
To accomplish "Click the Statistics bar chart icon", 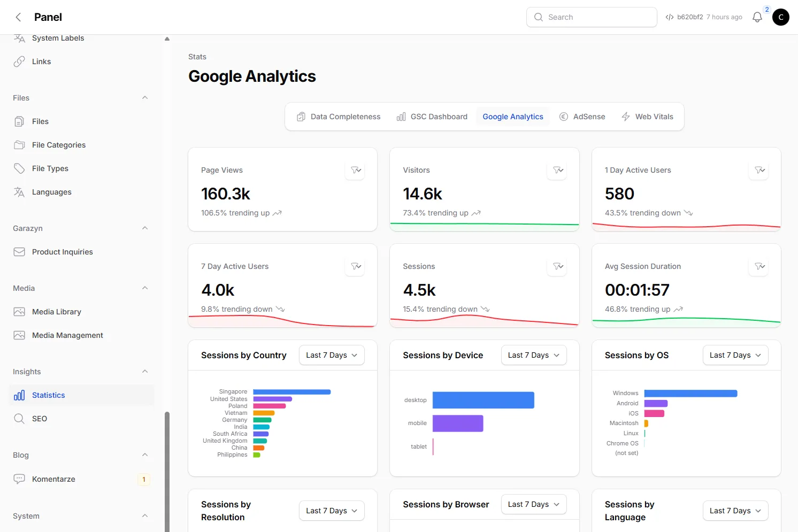I will [x=19, y=395].
